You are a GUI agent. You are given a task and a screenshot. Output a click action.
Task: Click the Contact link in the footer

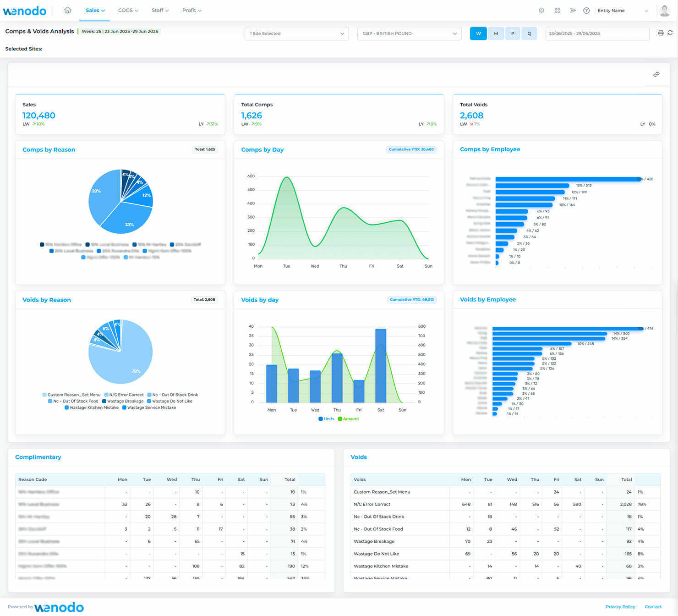coord(653,606)
